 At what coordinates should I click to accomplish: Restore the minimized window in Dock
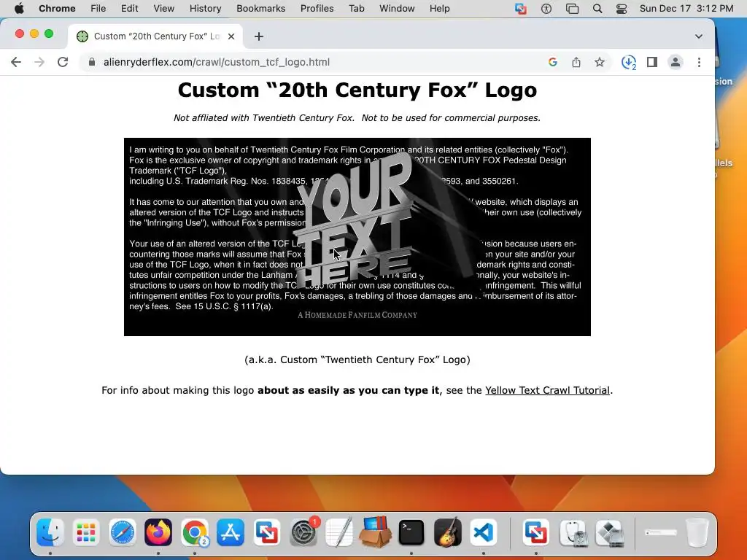(661, 532)
